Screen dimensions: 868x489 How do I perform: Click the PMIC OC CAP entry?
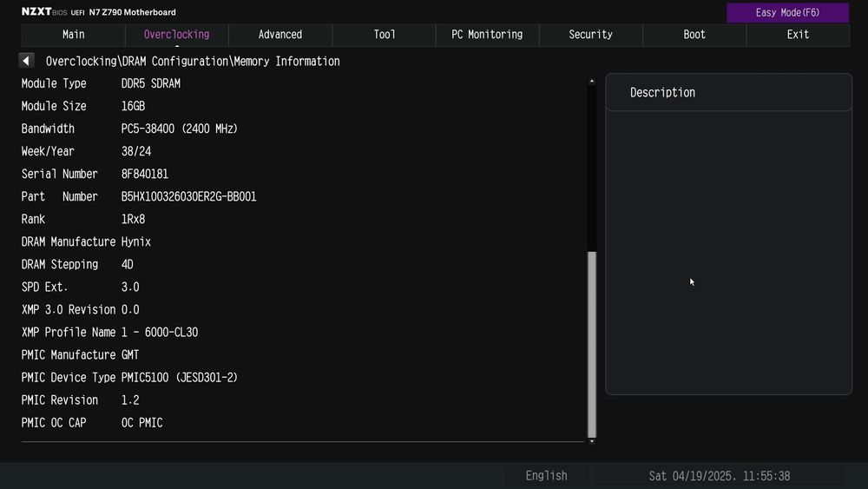point(92,422)
